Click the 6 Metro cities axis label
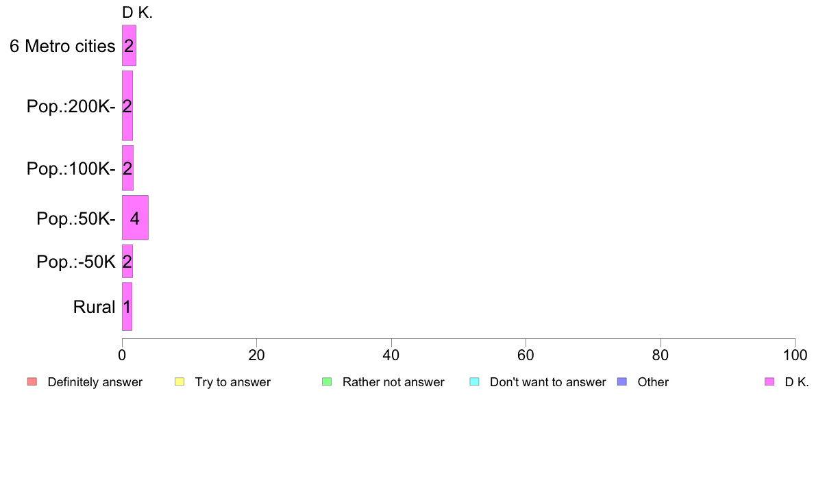This screenshot has width=814, height=504. [x=62, y=47]
